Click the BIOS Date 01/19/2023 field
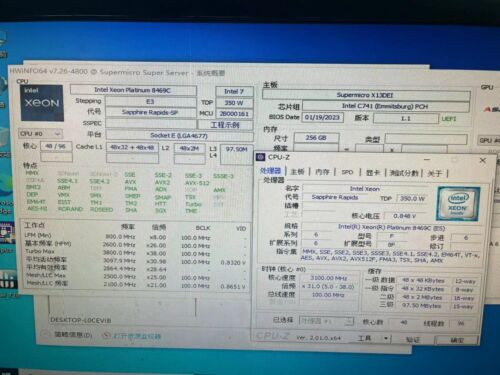500x375 pixels. coord(322,117)
